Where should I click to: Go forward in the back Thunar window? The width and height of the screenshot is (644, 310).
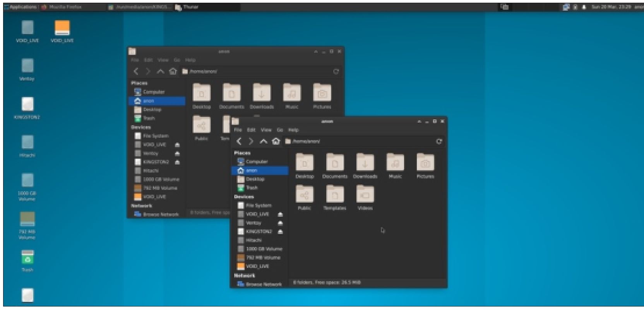click(x=147, y=71)
